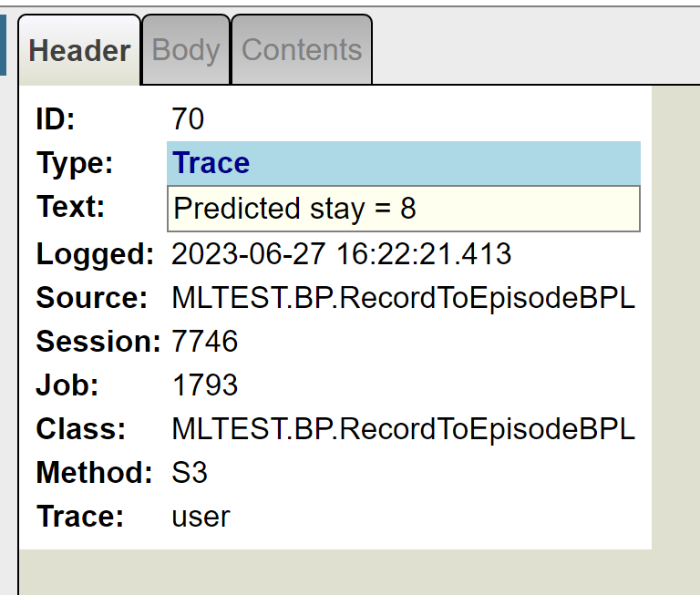Click the Method value S3

coord(190,473)
